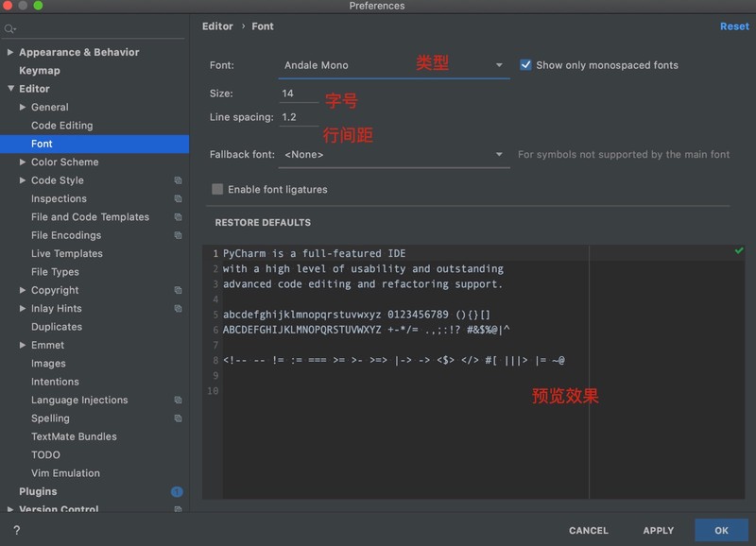Expand the Code Style node
The image size is (756, 546).
(x=22, y=180)
